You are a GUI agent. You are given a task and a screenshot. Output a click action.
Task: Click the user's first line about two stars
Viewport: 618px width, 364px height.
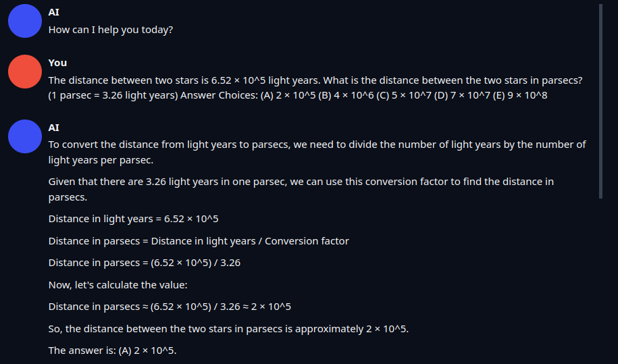pyautogui.click(x=315, y=80)
